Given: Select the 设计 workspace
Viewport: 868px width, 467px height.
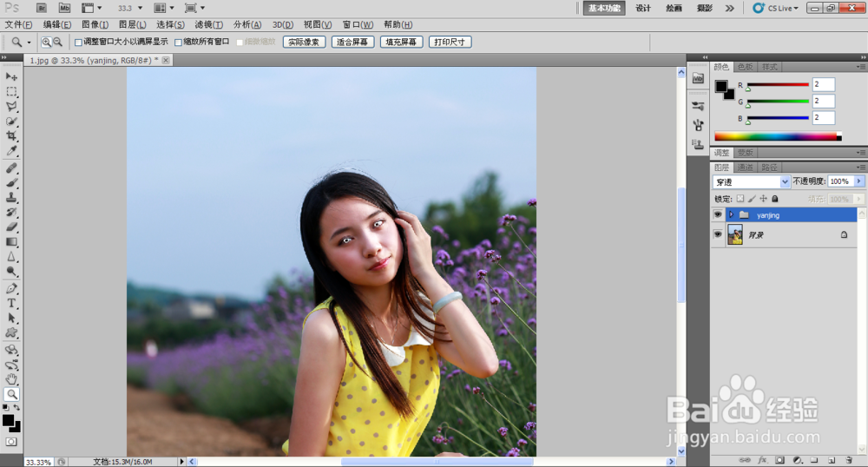Looking at the screenshot, I should 643,8.
